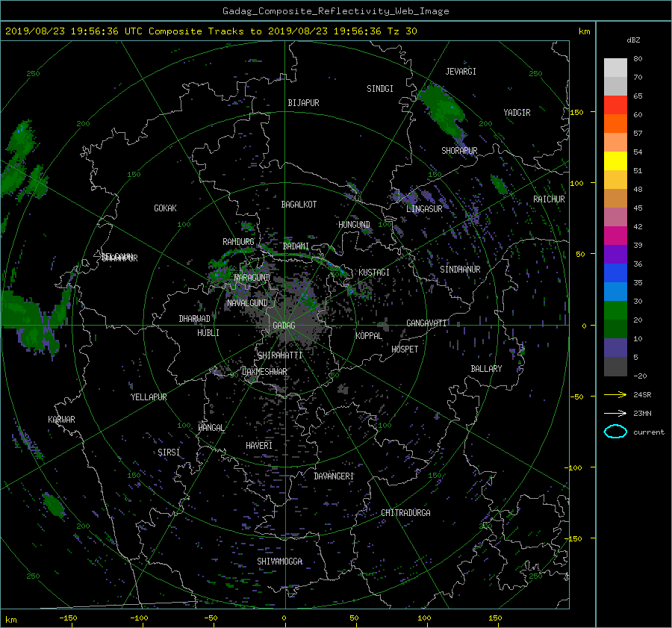The width and height of the screenshot is (672, 628).
Task: Click the white 23MN track arrow
Action: click(615, 413)
